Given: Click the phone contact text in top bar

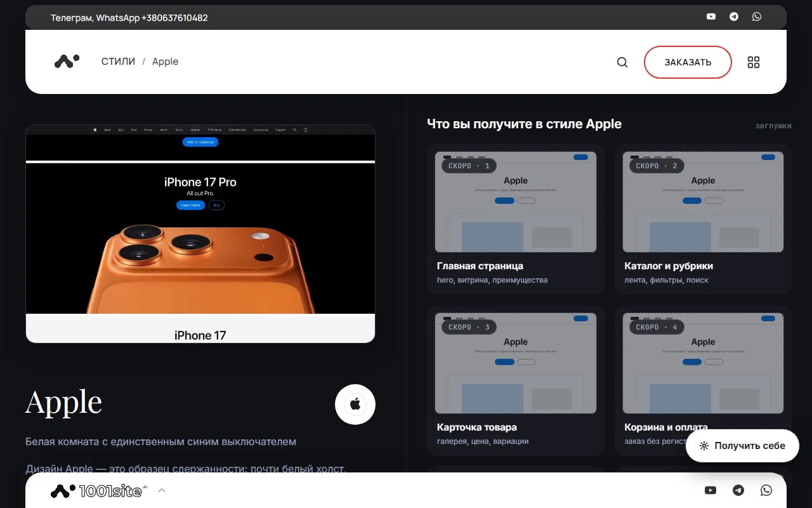Looking at the screenshot, I should click(129, 18).
